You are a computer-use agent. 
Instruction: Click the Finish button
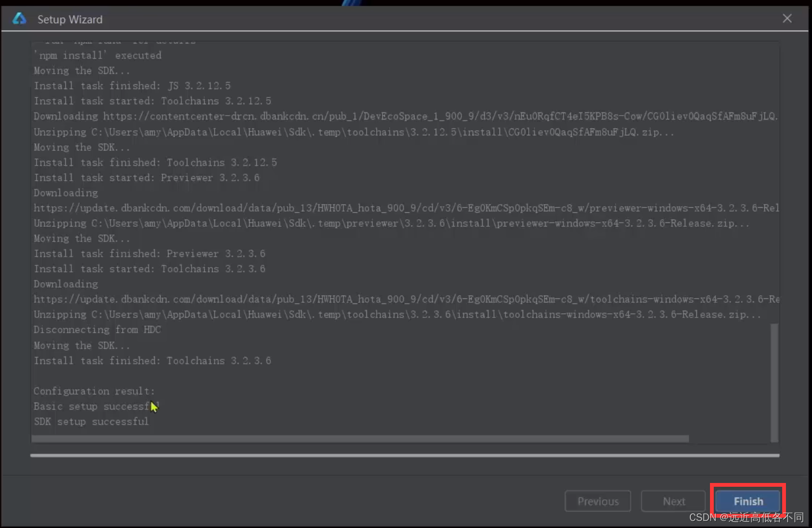(x=748, y=501)
